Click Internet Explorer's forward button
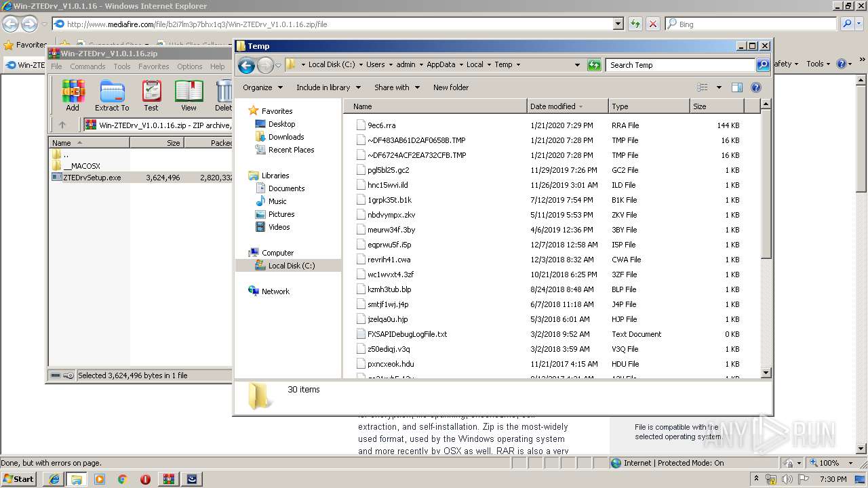The height and width of the screenshot is (488, 868). (x=29, y=24)
